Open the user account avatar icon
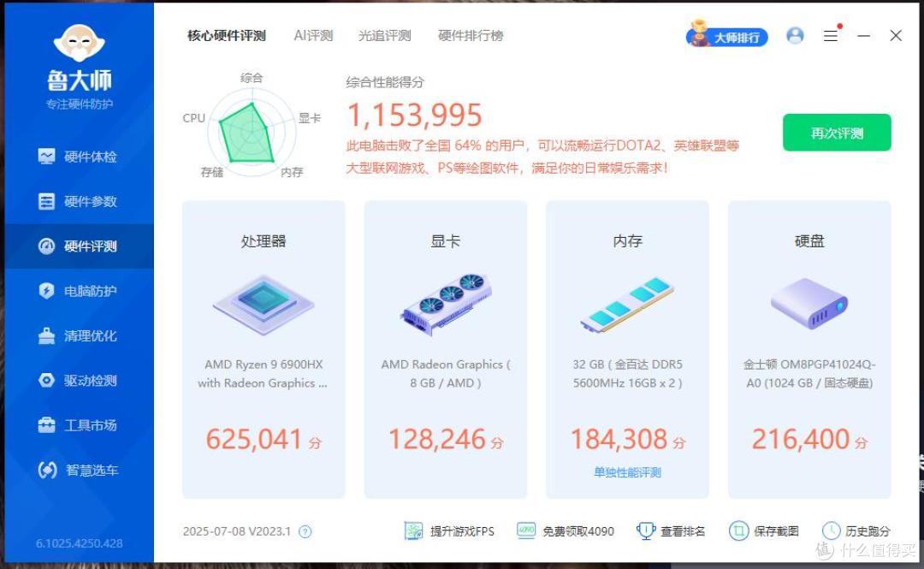The image size is (924, 569). [x=795, y=35]
